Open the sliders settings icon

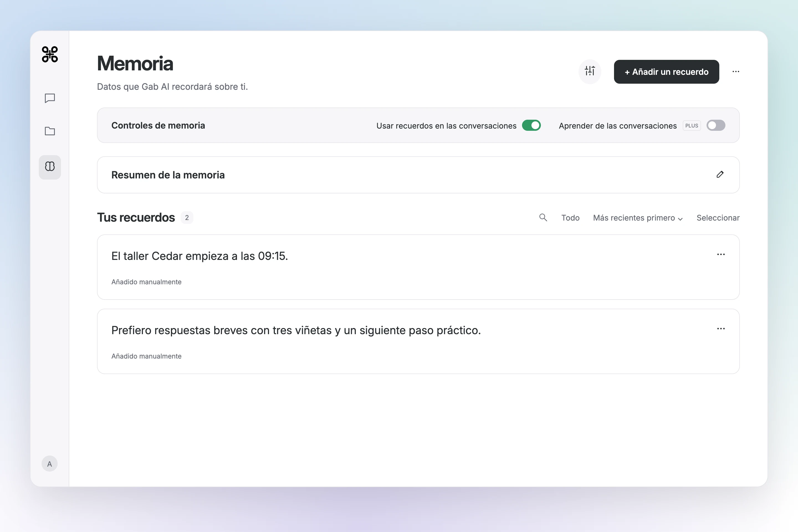pyautogui.click(x=590, y=71)
